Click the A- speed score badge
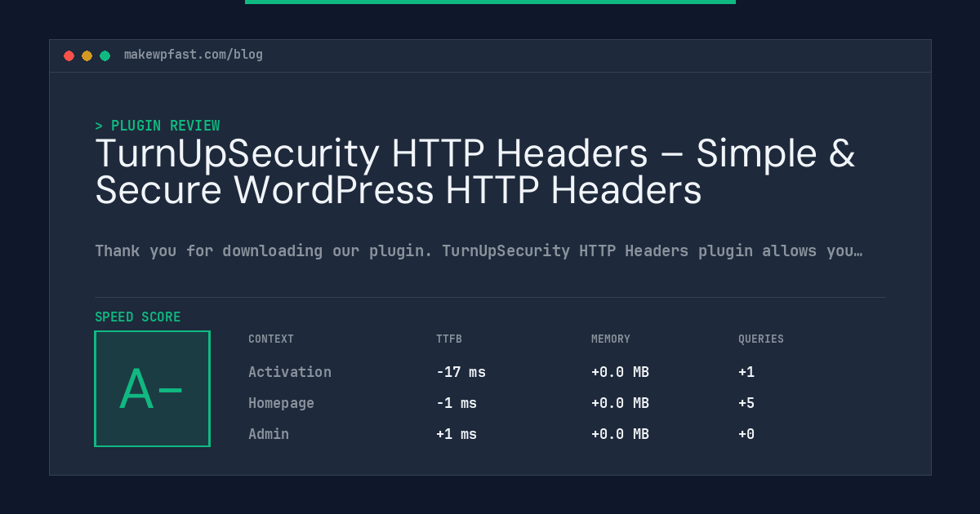Image resolution: width=980 pixels, height=514 pixels. click(x=152, y=388)
